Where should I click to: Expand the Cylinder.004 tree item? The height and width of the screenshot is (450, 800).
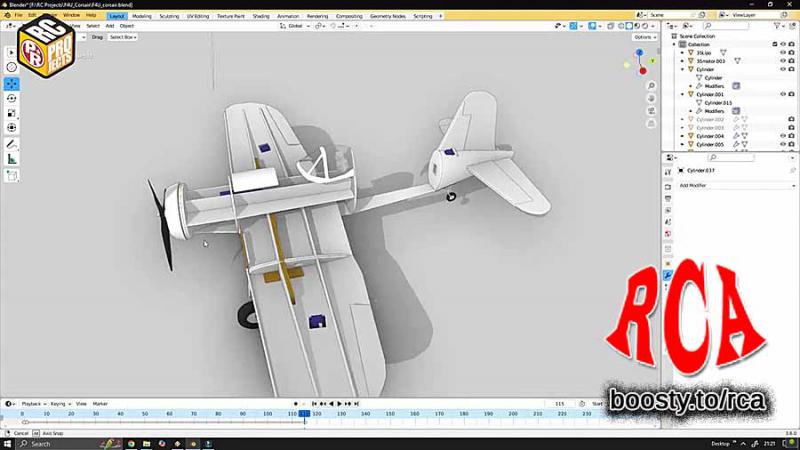tap(683, 136)
